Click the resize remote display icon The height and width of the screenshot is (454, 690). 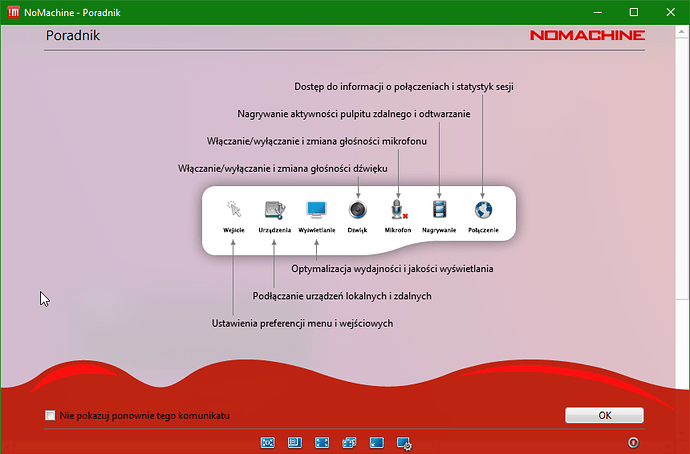click(x=377, y=443)
